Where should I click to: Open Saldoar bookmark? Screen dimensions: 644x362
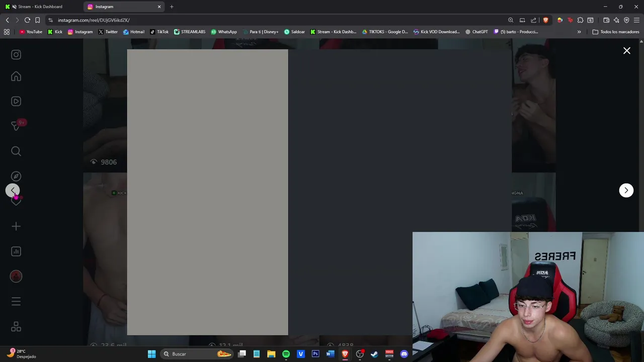[294, 32]
